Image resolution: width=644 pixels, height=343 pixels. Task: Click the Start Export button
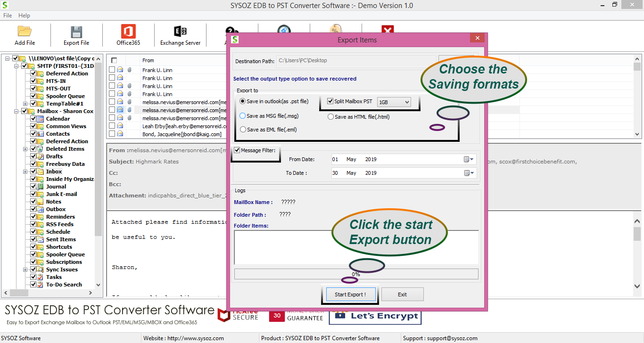pos(350,294)
